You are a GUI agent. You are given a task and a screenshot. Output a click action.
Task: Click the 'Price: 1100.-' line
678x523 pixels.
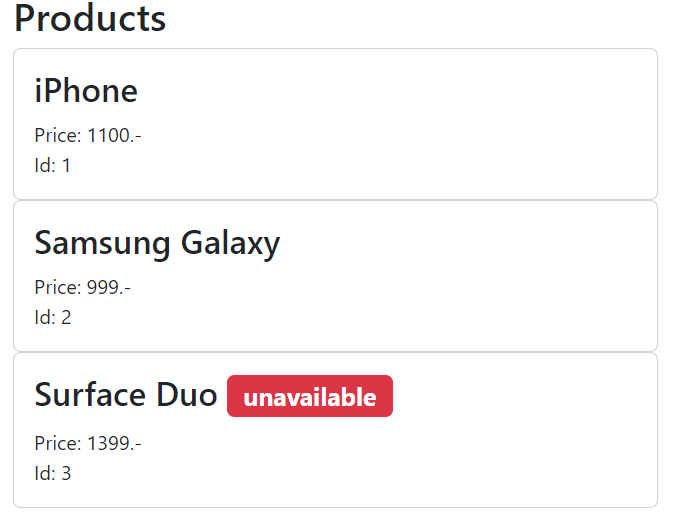(x=88, y=135)
